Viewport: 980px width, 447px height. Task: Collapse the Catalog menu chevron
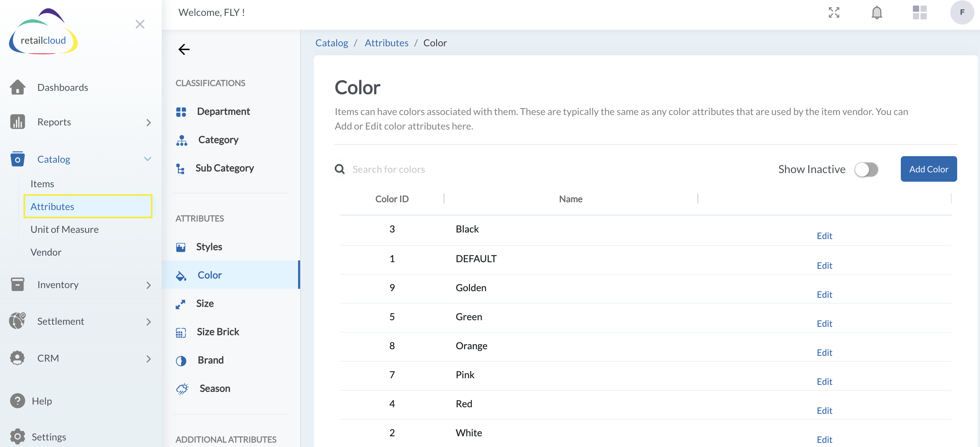pyautogui.click(x=148, y=159)
